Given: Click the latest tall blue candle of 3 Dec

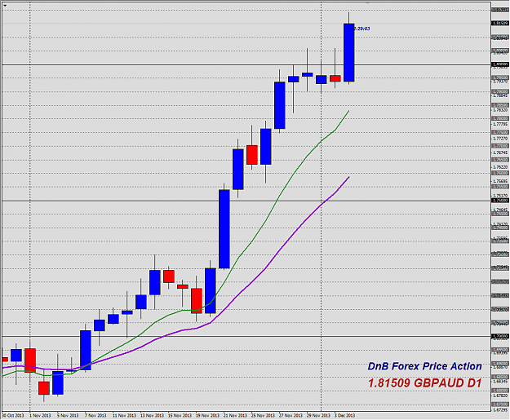Looking at the screenshot, I should [349, 52].
